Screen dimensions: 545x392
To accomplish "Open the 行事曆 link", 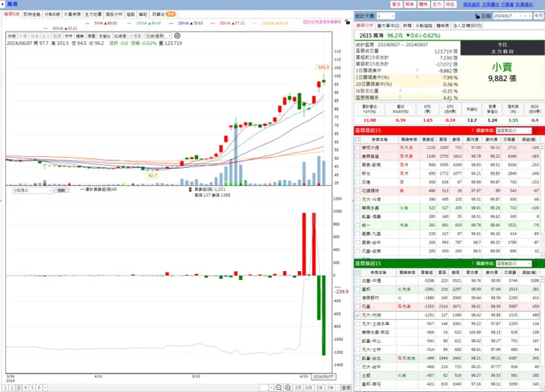I will coord(507,4).
